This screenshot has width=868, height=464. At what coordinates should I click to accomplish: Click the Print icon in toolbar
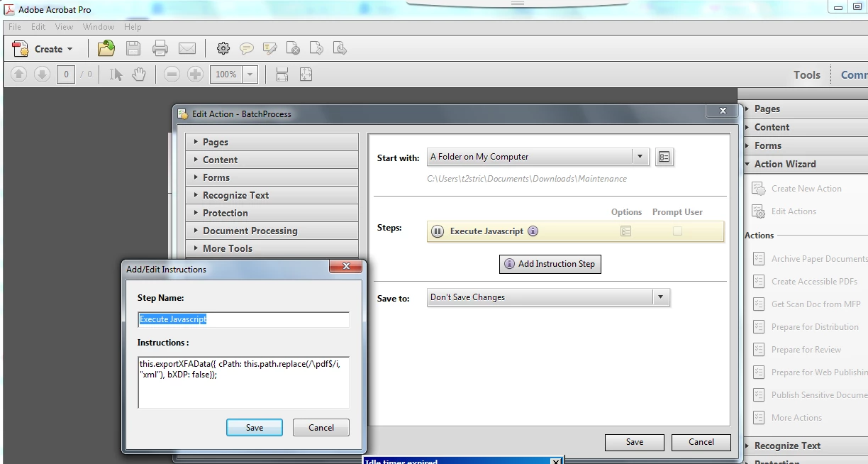(x=160, y=48)
